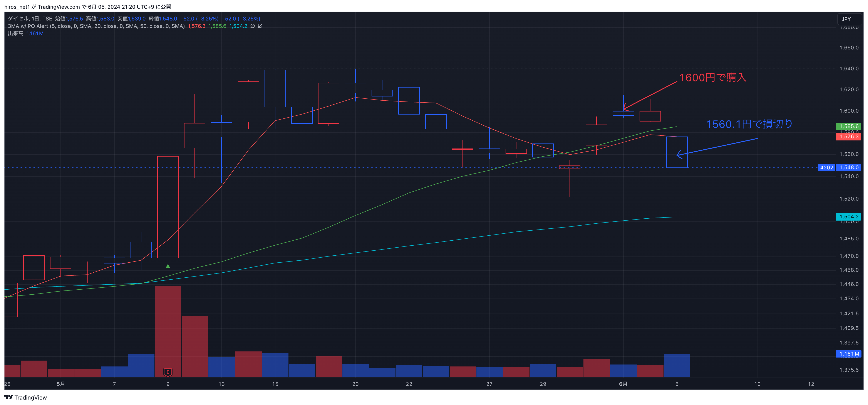868x405 pixels.
Task: Click the second ∅ symbol in the indicator legend
Action: (260, 26)
